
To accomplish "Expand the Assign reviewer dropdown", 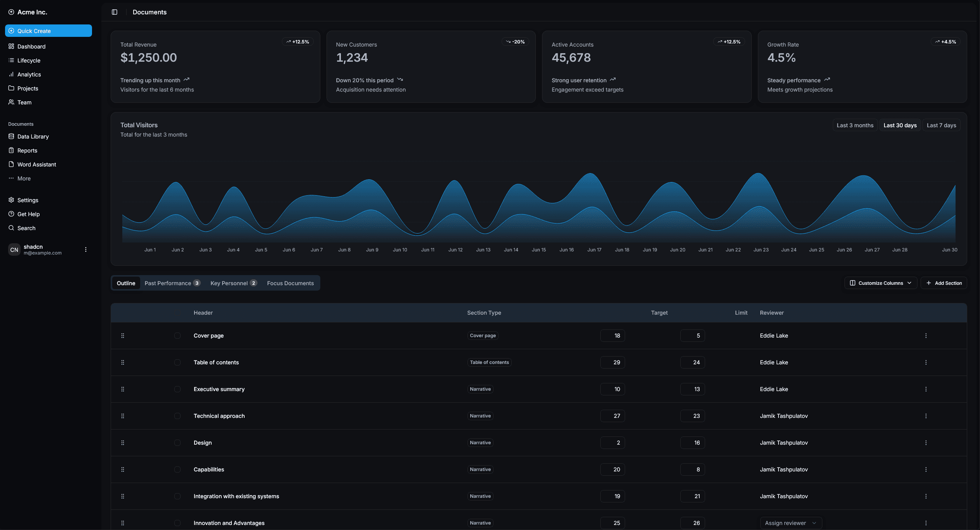I will (791, 523).
